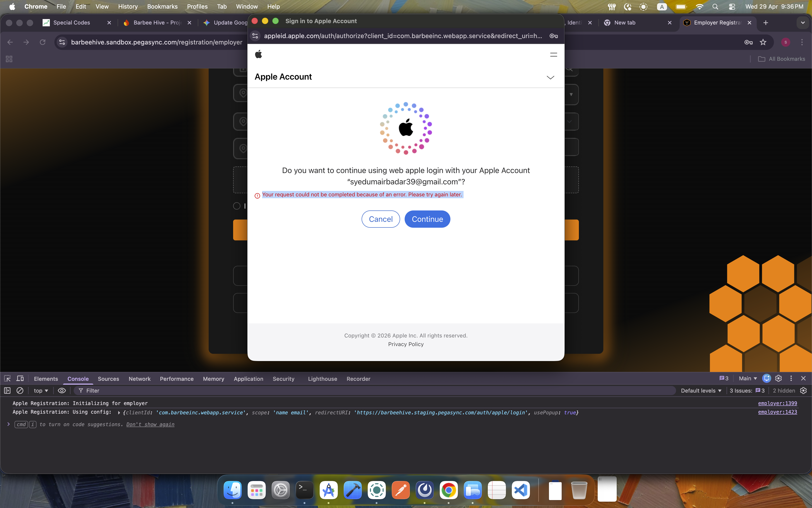The height and width of the screenshot is (508, 812).
Task: Open the top JavaScript context dropdown
Action: pos(41,390)
